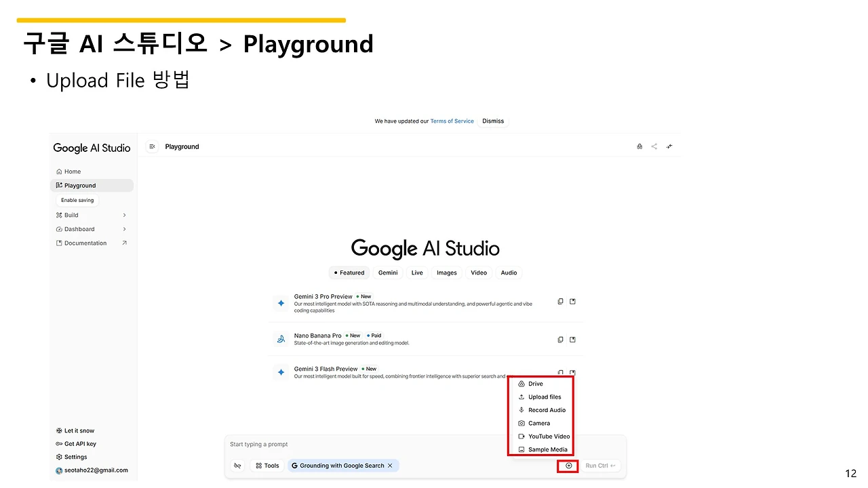Select Playground in the sidebar

92,186
